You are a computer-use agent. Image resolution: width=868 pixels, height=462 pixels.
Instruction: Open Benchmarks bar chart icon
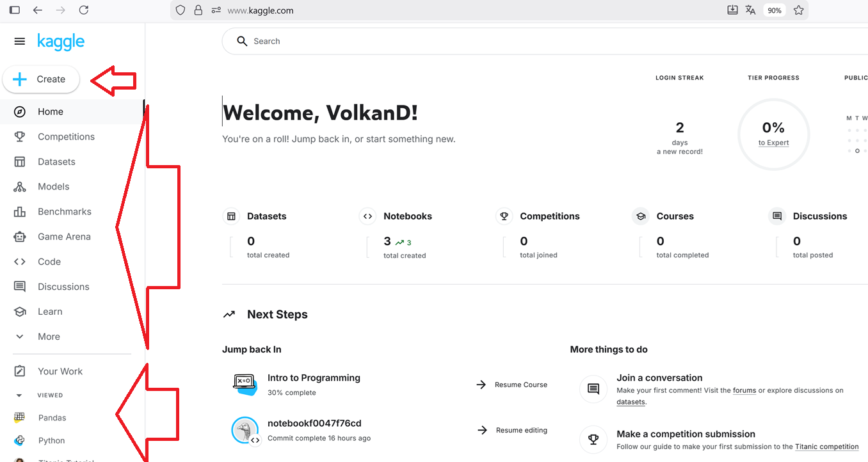[x=20, y=212]
